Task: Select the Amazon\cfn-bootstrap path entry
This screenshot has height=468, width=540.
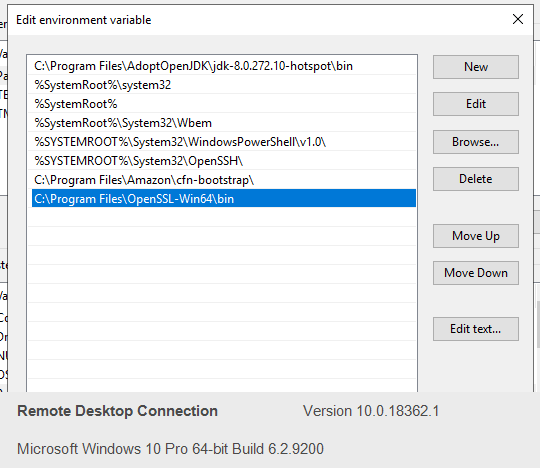Action: [x=224, y=179]
